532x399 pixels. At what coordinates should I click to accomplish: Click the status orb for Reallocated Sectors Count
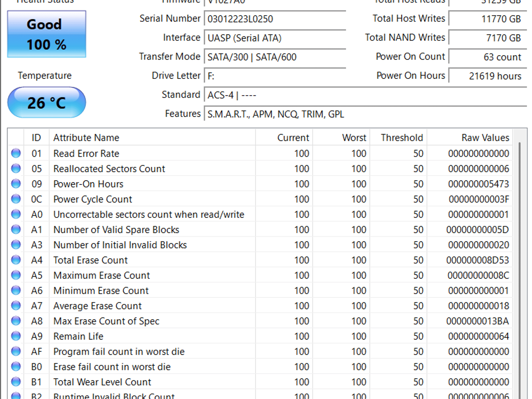pyautogui.click(x=16, y=168)
